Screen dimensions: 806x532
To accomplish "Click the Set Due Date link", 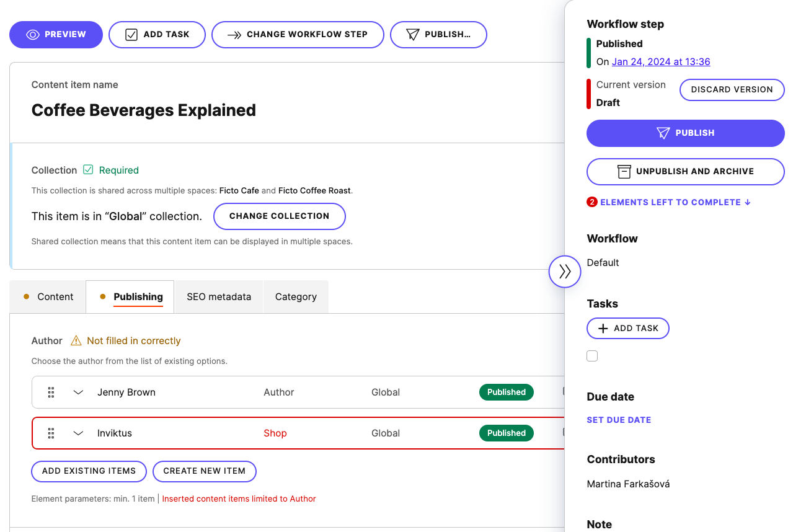I will [619, 420].
